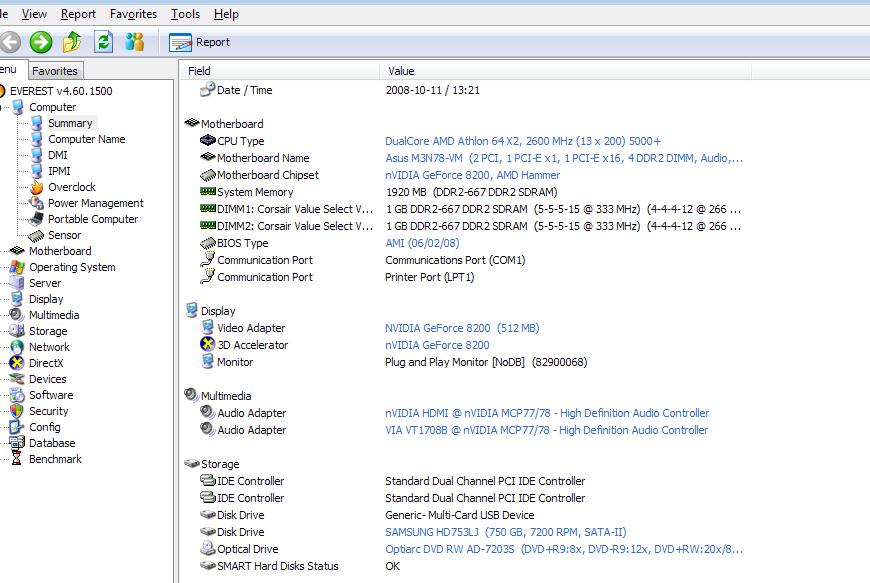Click the Power Management icon
This screenshot has width=870, height=583.
click(37, 203)
